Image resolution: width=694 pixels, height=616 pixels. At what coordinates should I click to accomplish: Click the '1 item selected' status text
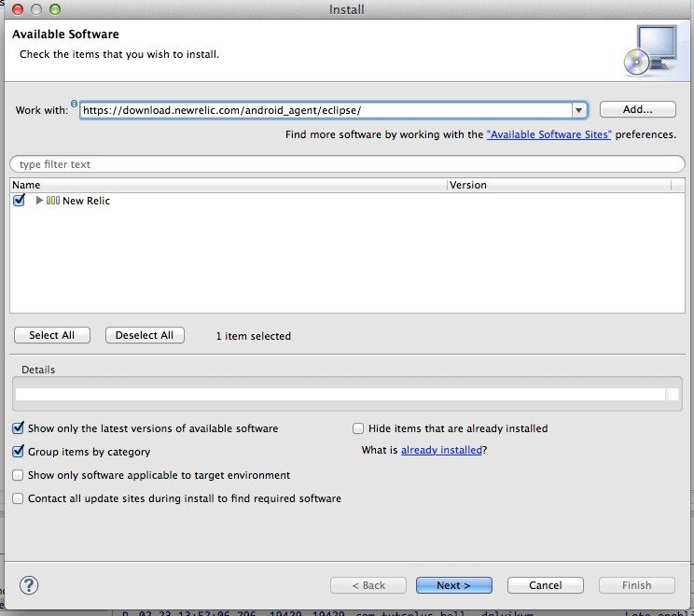tap(254, 336)
